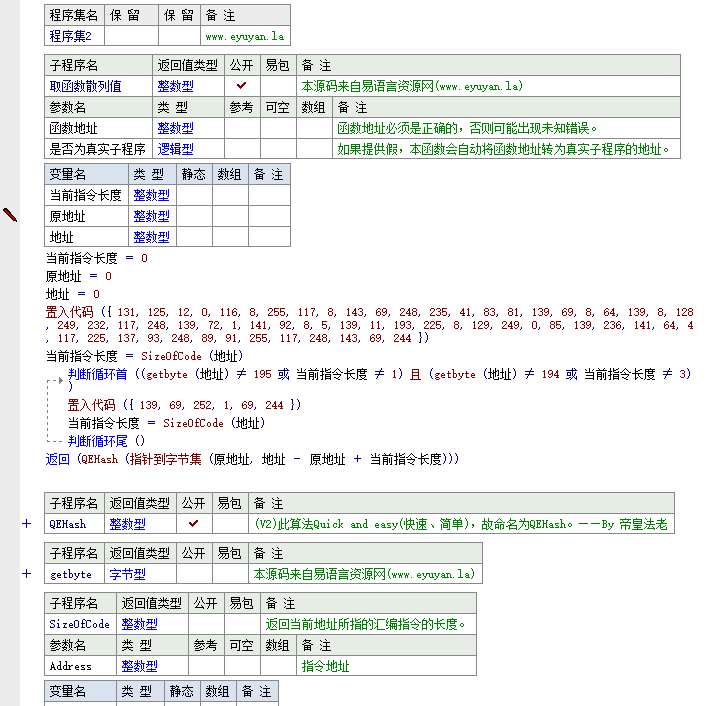Click empty 公开 cell for SizeOfCode

206,624
